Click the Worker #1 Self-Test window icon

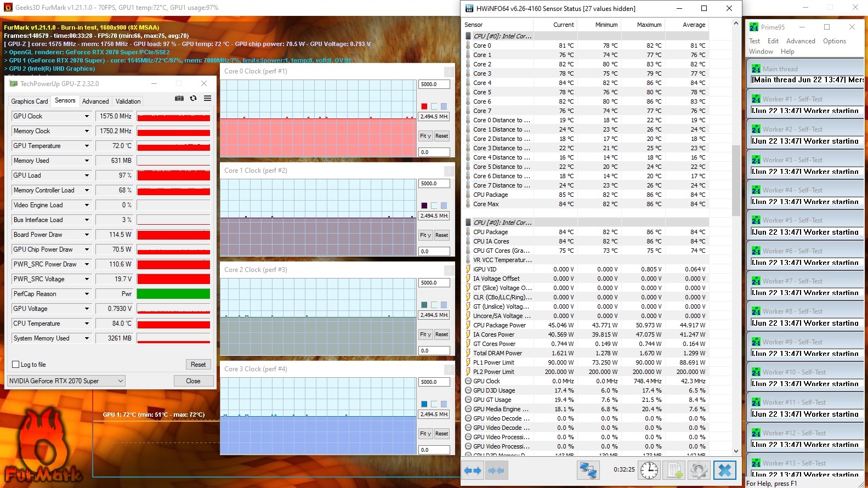coord(756,99)
